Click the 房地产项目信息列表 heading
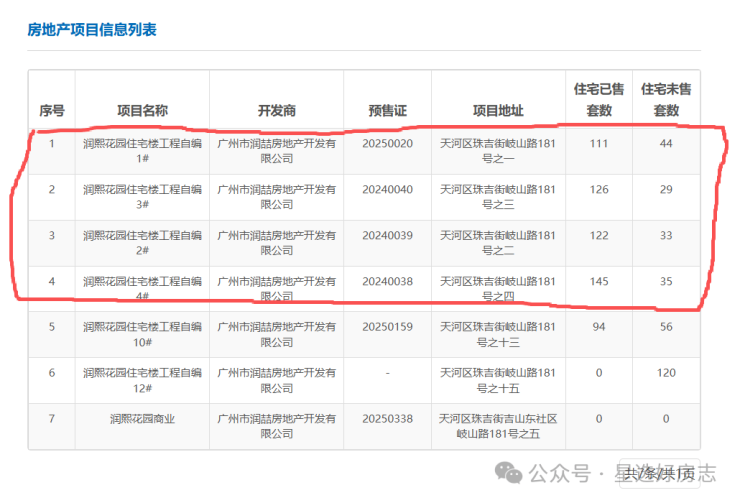The height and width of the screenshot is (503, 740). pos(92,29)
